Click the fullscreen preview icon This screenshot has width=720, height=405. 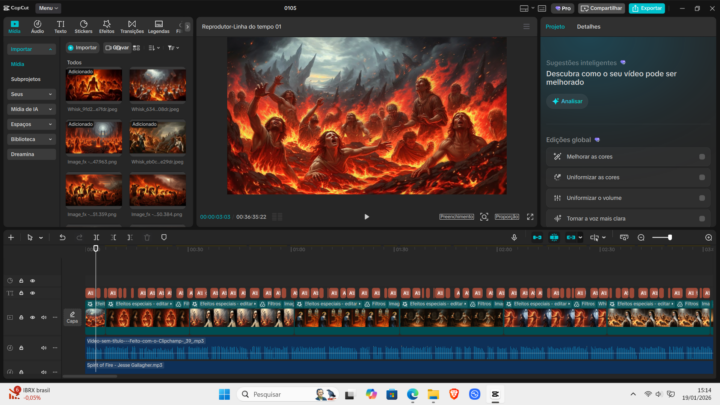[x=530, y=216]
